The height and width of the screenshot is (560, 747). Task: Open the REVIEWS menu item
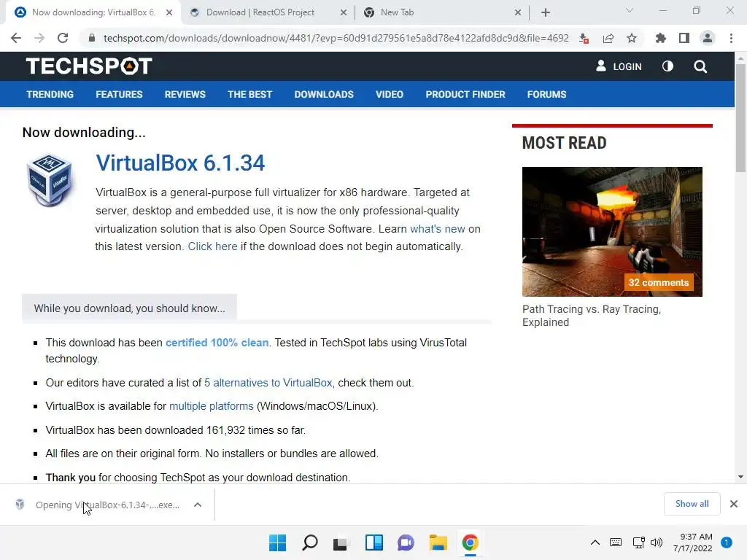185,94
